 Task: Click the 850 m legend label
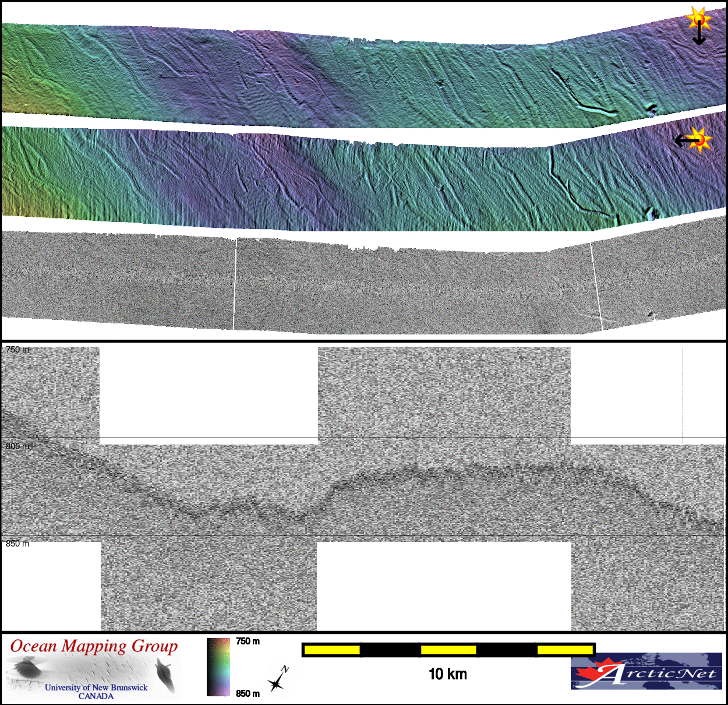pos(248,693)
